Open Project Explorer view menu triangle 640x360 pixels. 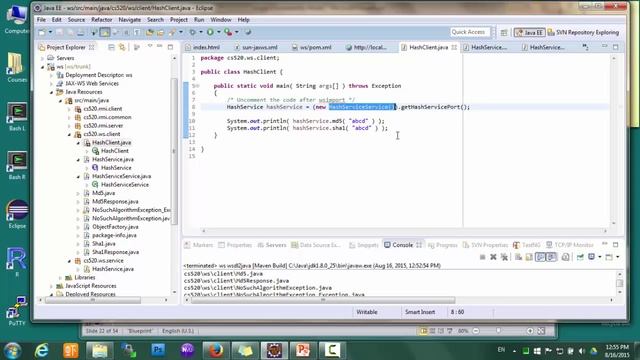(x=150, y=47)
